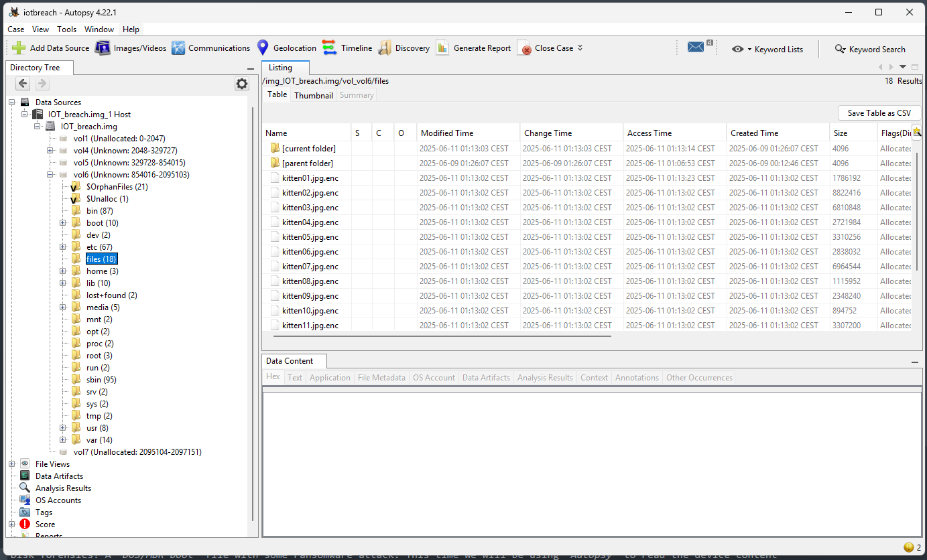Switch to the Thumbnail tab

(313, 95)
